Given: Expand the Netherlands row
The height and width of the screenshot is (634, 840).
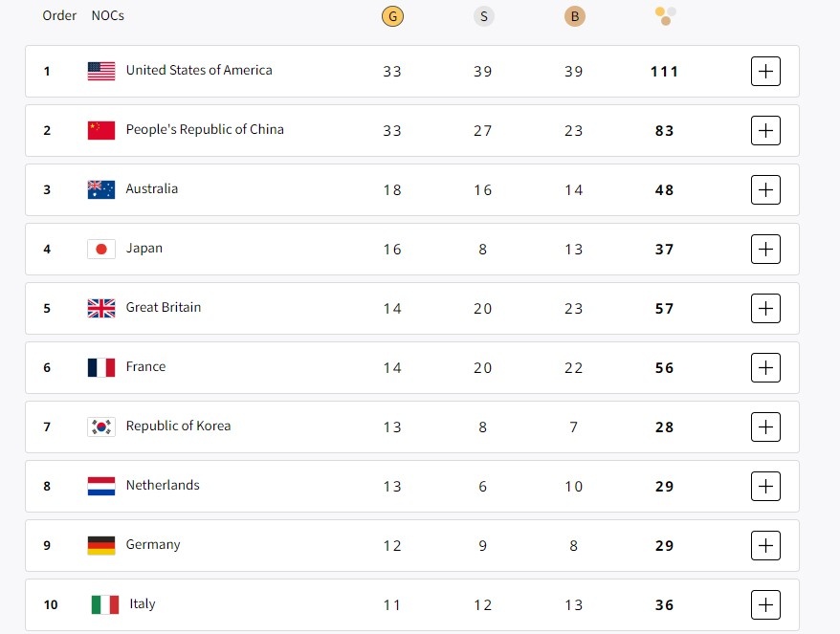Looking at the screenshot, I should click(x=765, y=486).
